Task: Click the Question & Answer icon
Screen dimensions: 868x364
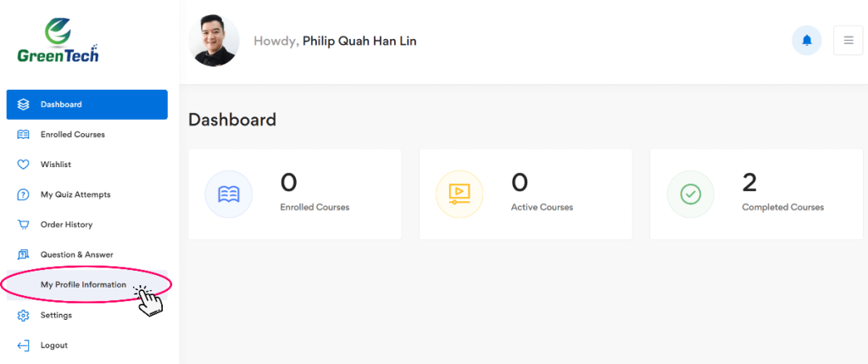Action: [x=24, y=255]
